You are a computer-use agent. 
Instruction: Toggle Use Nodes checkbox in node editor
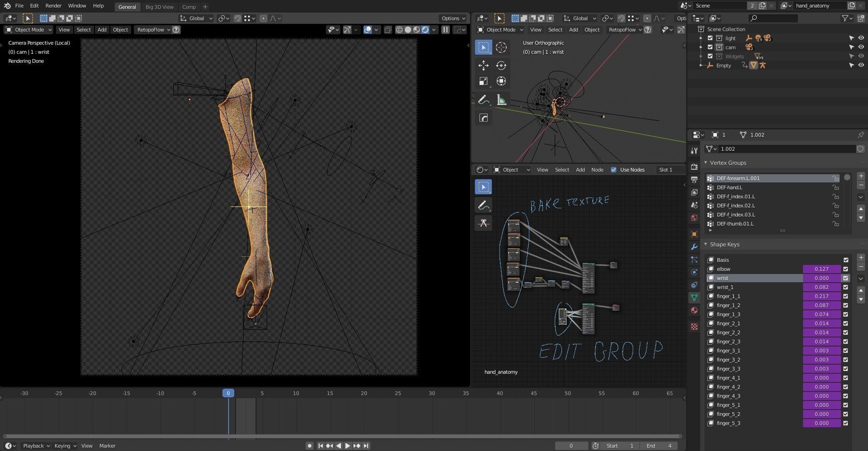tap(613, 170)
